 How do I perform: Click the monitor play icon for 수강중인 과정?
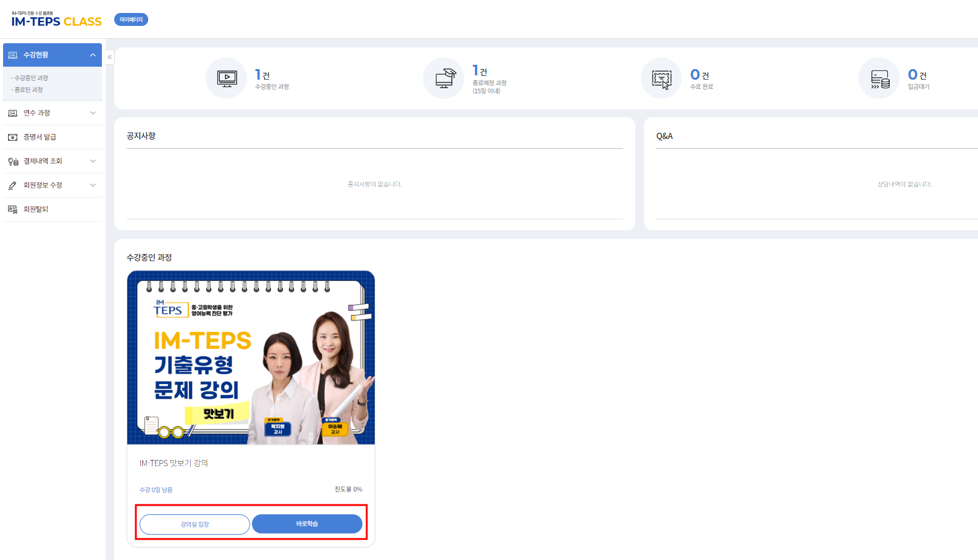pos(227,78)
